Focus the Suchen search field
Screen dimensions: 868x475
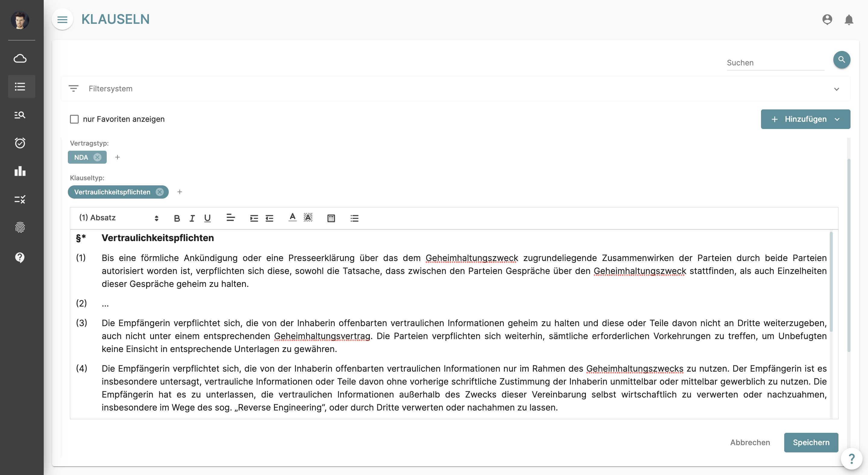pos(775,63)
